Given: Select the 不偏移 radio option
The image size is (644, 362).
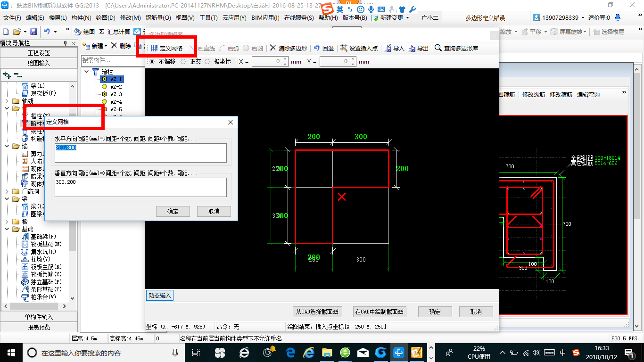Looking at the screenshot, I should [x=151, y=61].
